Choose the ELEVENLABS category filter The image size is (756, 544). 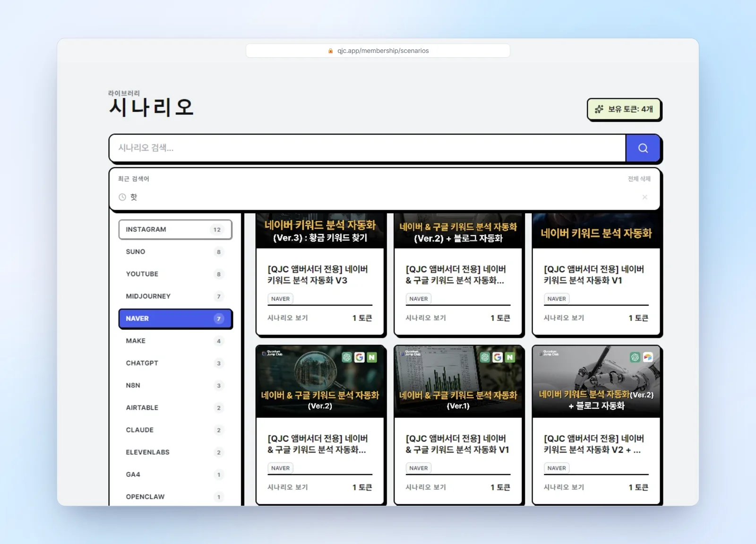(175, 452)
